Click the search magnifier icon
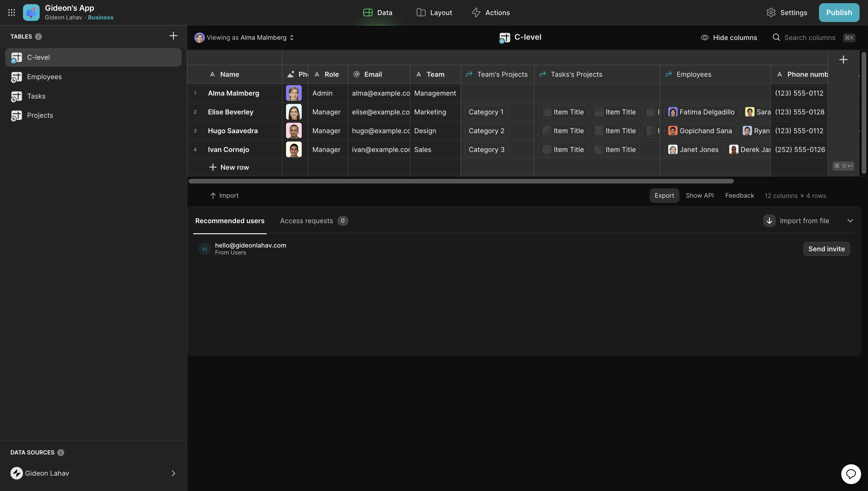This screenshot has width=868, height=491. (776, 37)
